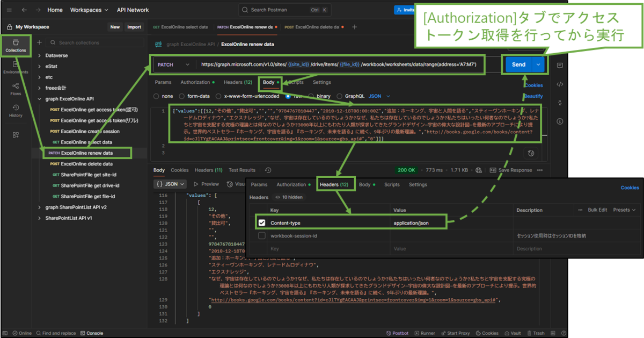Click the Import button
Viewport: 644px width, 338px height.
[134, 27]
